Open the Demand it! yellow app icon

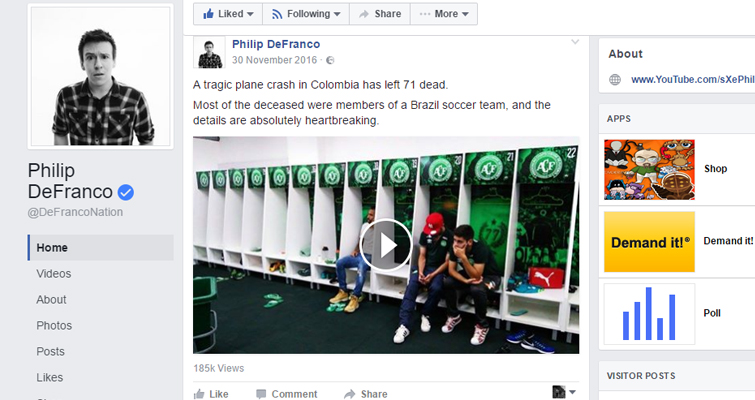(x=649, y=242)
